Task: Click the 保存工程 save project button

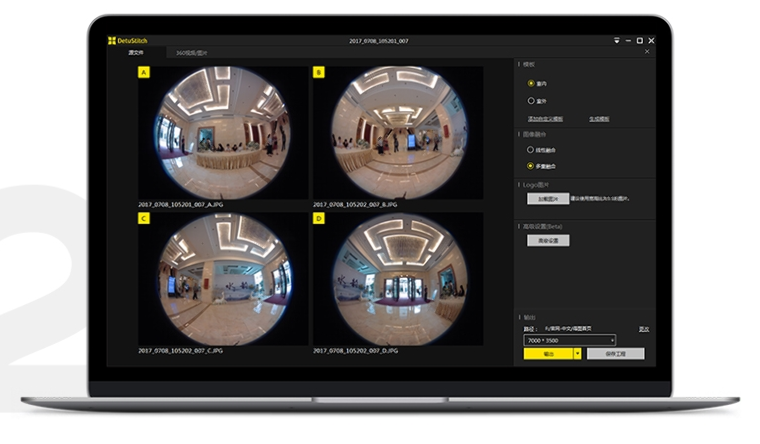Action: pos(615,354)
